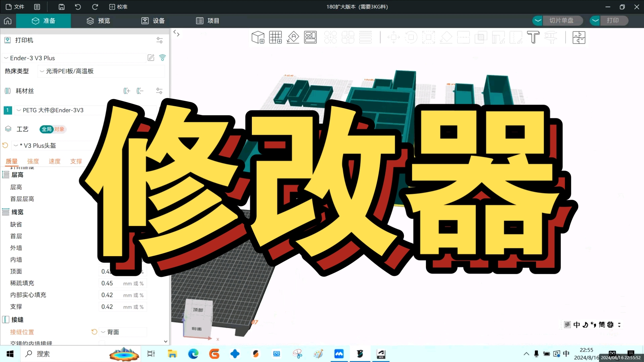Screen dimensions: 644x362
Task: Toggle process scope to 全局 (global)
Action: click(x=47, y=129)
